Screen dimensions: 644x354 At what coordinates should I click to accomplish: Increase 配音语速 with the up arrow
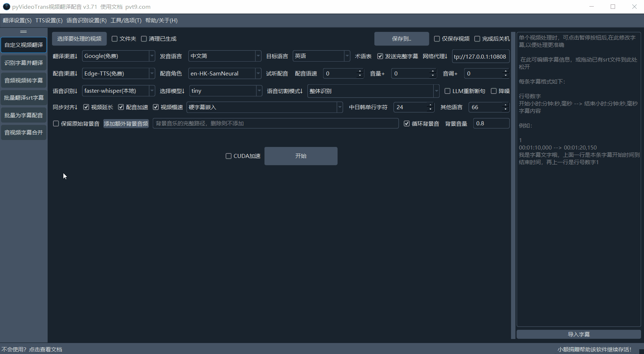360,71
